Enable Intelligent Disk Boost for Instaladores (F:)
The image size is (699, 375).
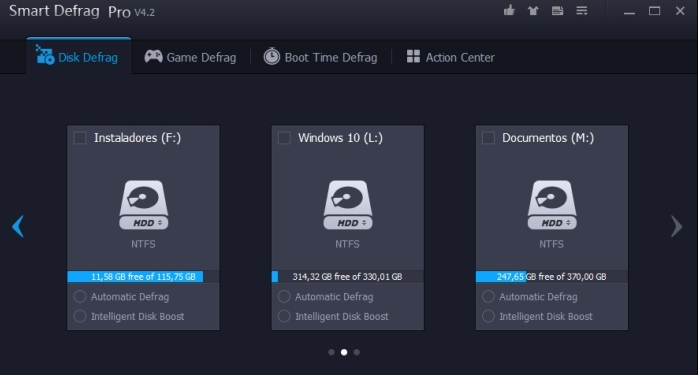[80, 316]
